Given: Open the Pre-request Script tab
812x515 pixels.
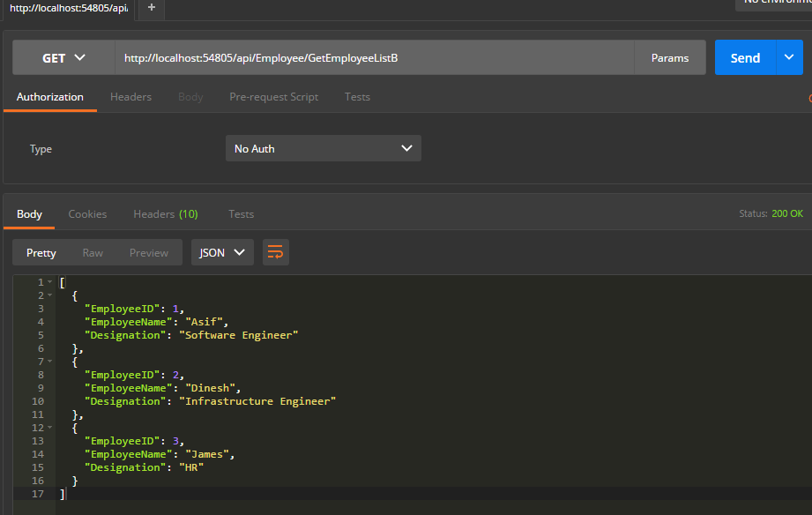Looking at the screenshot, I should tap(273, 97).
